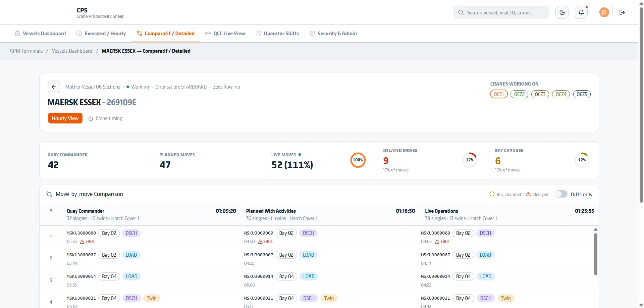This screenshot has height=308, width=644.
Task: Open the Crane timing link
Action: point(105,118)
